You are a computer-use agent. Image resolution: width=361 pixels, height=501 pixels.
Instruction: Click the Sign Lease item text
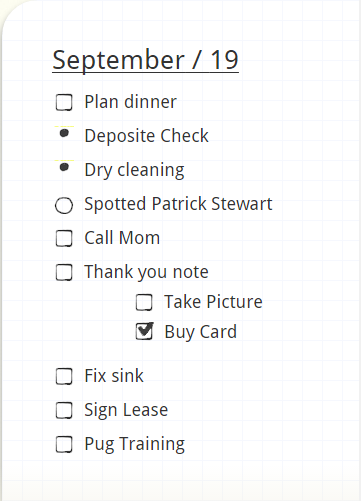coord(126,410)
